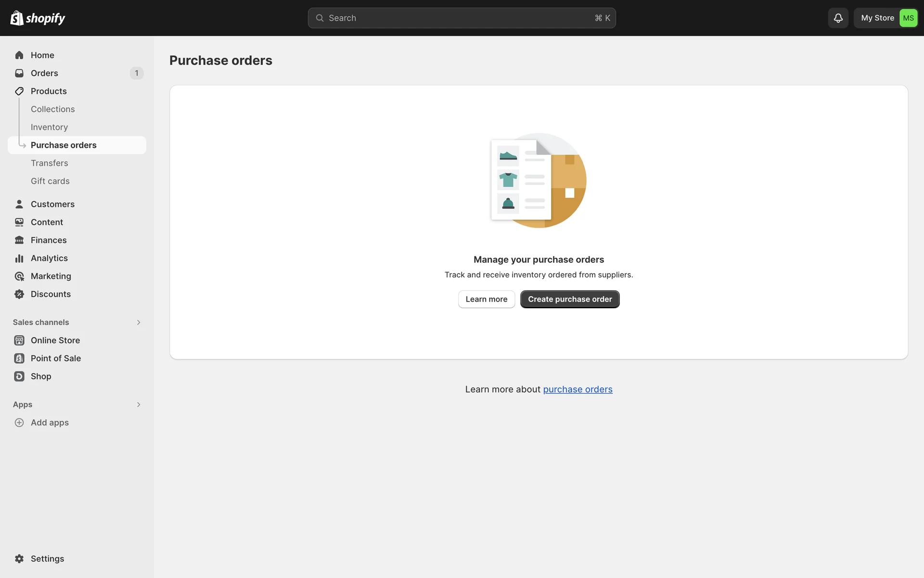Click the Learn more button
This screenshot has height=578, width=924.
[486, 299]
